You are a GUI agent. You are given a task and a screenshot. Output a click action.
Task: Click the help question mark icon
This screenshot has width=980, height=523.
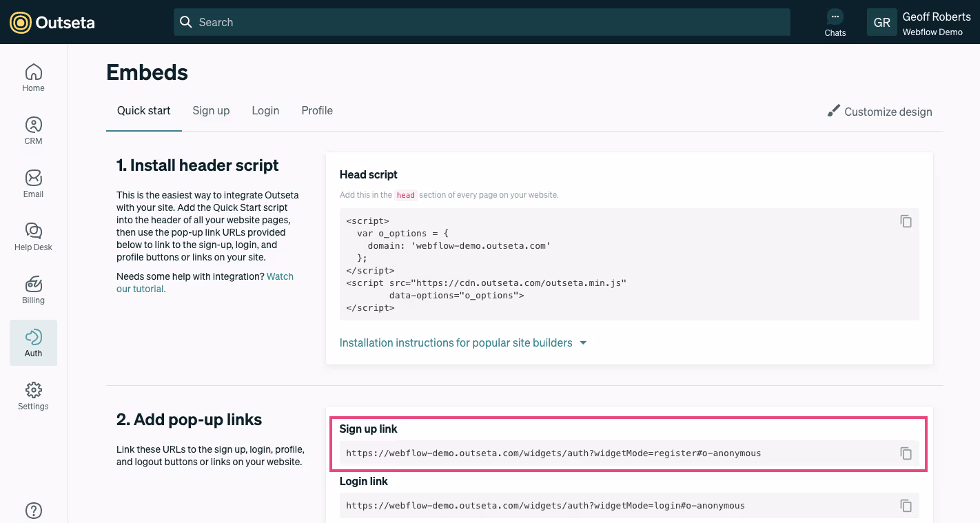[34, 511]
